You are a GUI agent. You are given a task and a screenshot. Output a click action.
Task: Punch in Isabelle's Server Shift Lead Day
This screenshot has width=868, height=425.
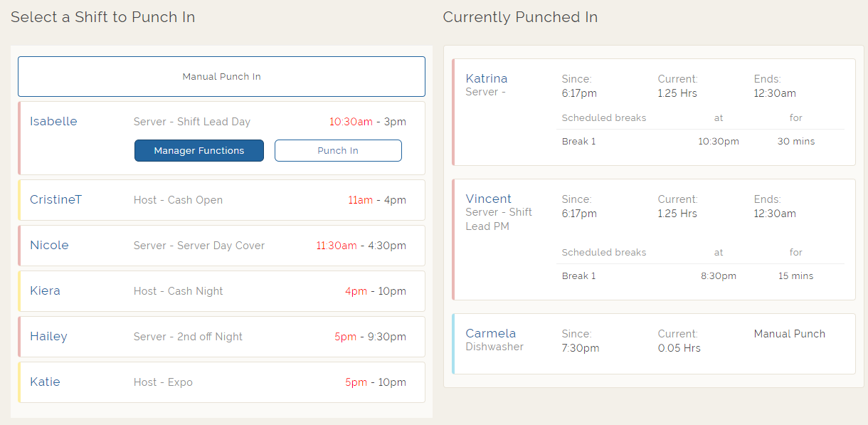click(x=338, y=150)
